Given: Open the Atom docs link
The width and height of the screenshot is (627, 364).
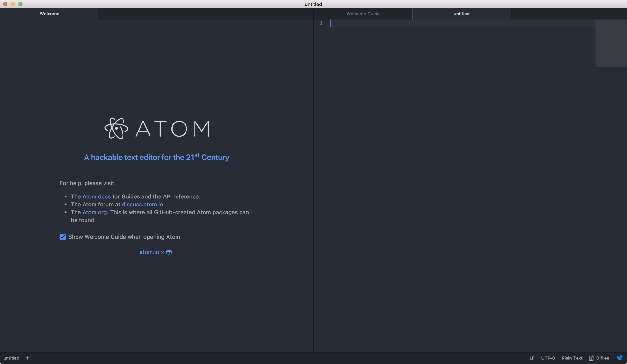Looking at the screenshot, I should click(96, 196).
